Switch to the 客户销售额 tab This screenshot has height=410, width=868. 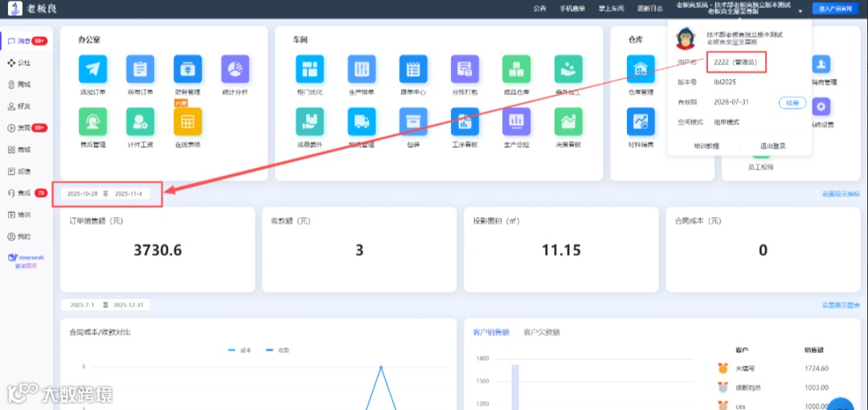point(491,333)
